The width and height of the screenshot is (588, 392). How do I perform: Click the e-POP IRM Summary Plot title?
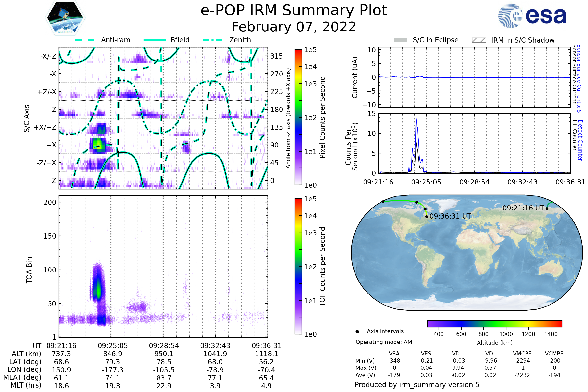coord(294,11)
